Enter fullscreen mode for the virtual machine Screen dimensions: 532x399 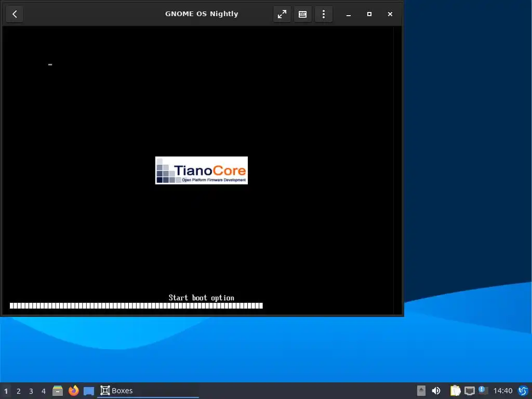[x=282, y=14]
